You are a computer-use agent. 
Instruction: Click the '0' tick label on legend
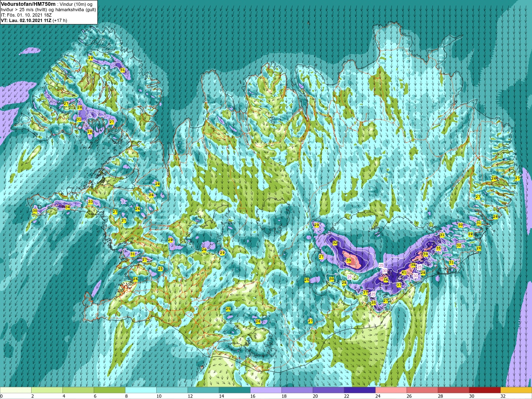point(2,396)
